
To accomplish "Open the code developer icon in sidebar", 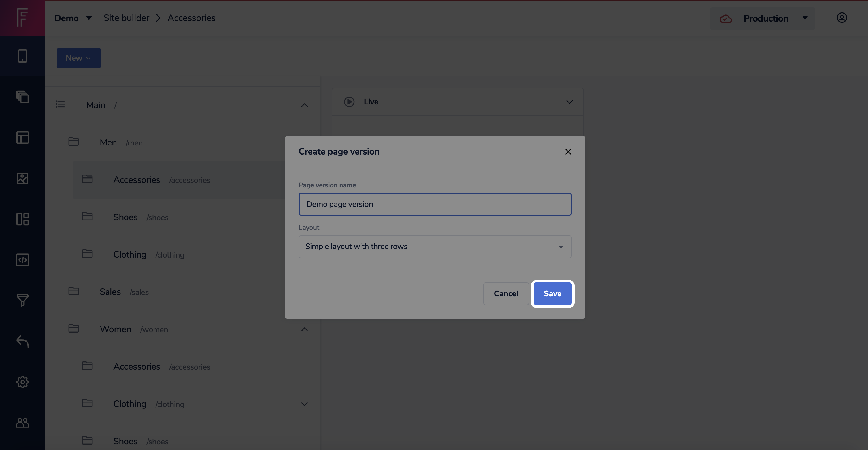I will point(22,260).
